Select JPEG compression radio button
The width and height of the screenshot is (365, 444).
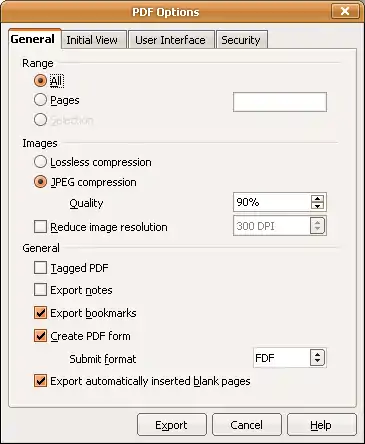coord(40,182)
